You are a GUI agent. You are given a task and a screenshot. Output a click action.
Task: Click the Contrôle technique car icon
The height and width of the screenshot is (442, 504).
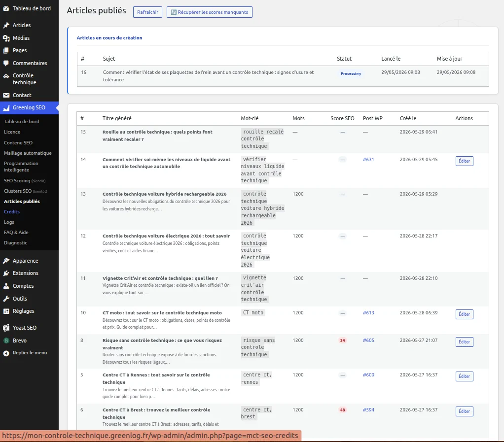tap(6, 76)
